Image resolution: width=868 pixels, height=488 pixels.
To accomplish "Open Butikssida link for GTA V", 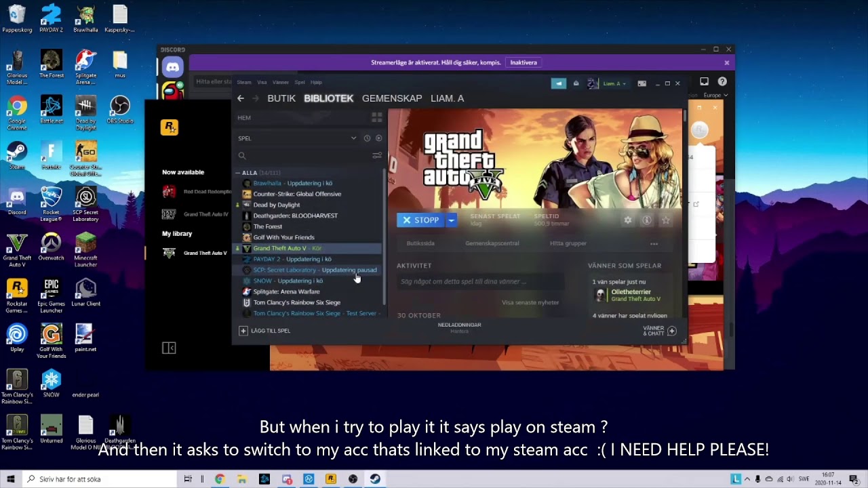I will click(420, 243).
